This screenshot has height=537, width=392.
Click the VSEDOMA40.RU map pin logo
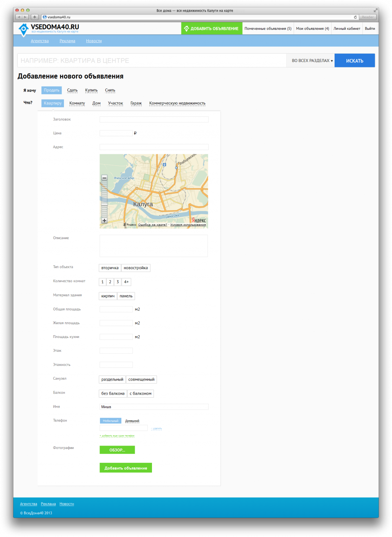[24, 30]
